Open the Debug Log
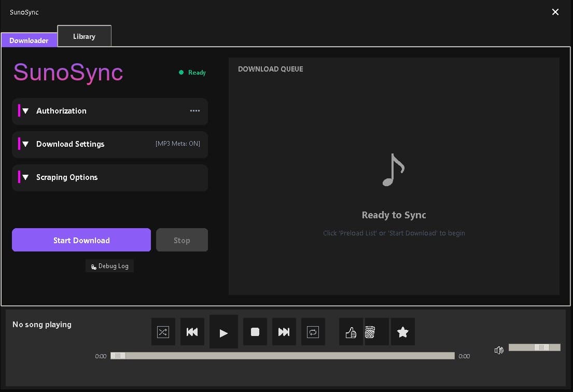 (x=109, y=265)
